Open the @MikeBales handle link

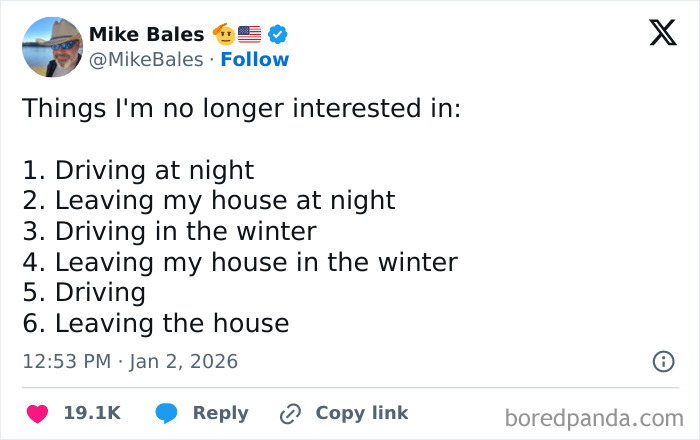coord(147,59)
